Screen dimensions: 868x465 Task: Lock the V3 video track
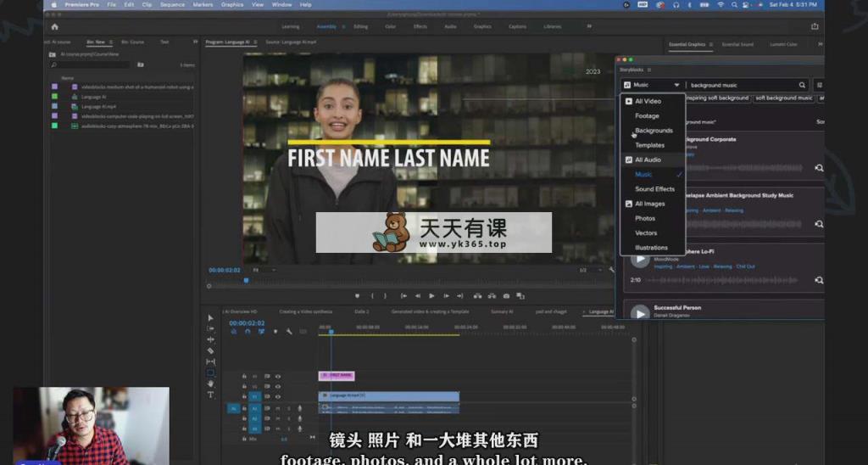pyautogui.click(x=244, y=376)
